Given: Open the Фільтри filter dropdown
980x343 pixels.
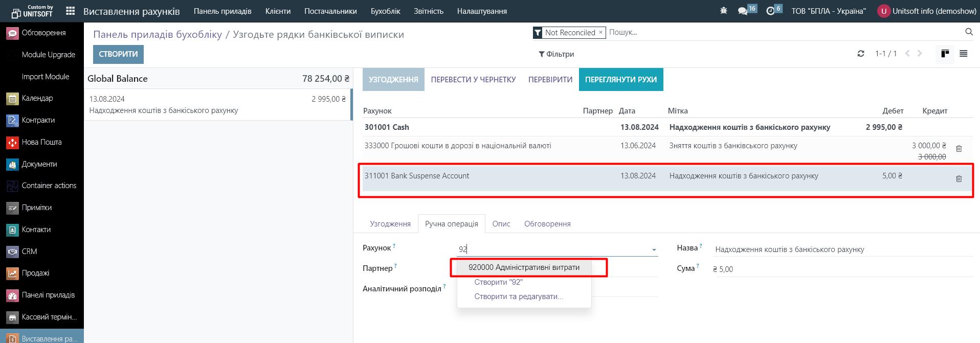Looking at the screenshot, I should click(x=556, y=54).
